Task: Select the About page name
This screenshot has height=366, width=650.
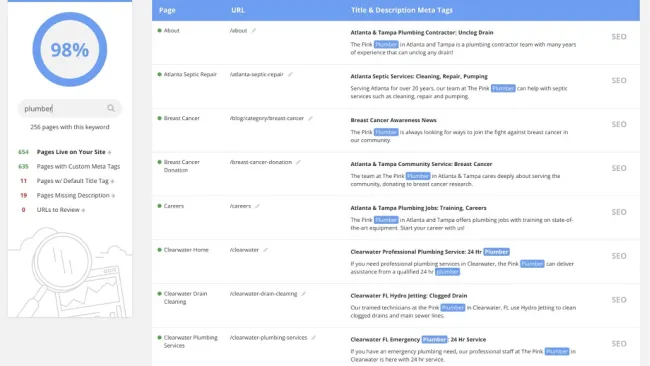Action: tap(172, 31)
